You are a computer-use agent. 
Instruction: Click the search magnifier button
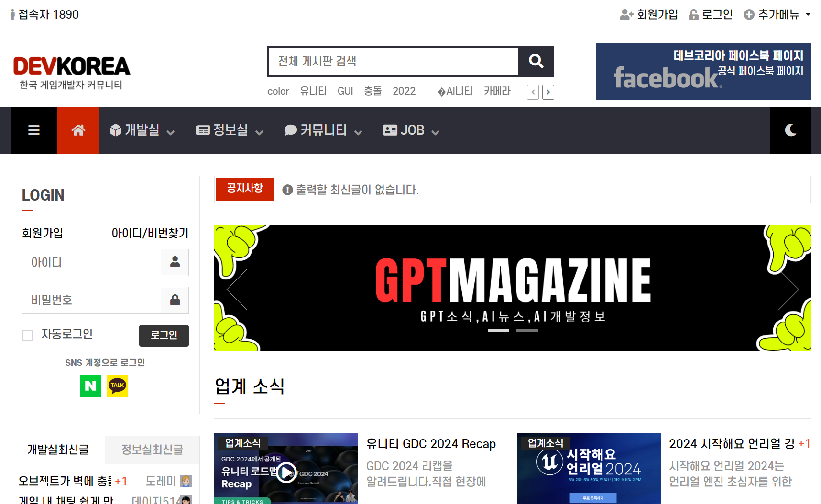536,61
